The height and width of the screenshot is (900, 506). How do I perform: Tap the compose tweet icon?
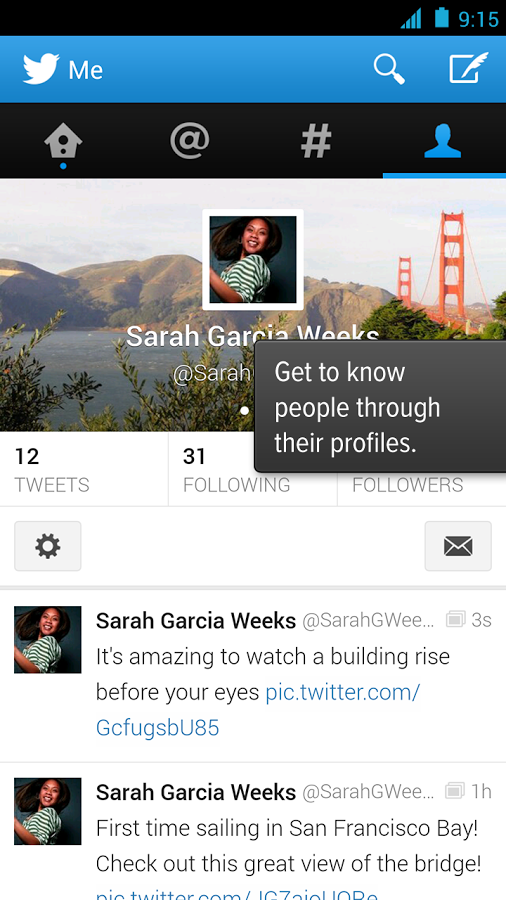468,68
